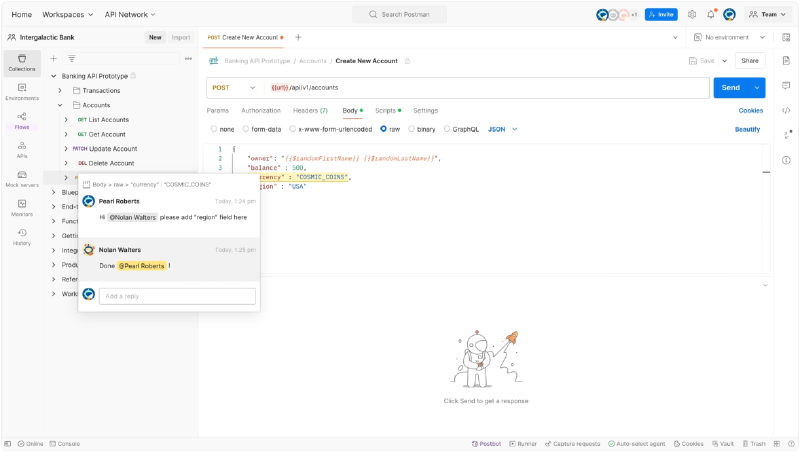Open the Workspaces dropdown
The height and width of the screenshot is (452, 800).
coord(67,14)
